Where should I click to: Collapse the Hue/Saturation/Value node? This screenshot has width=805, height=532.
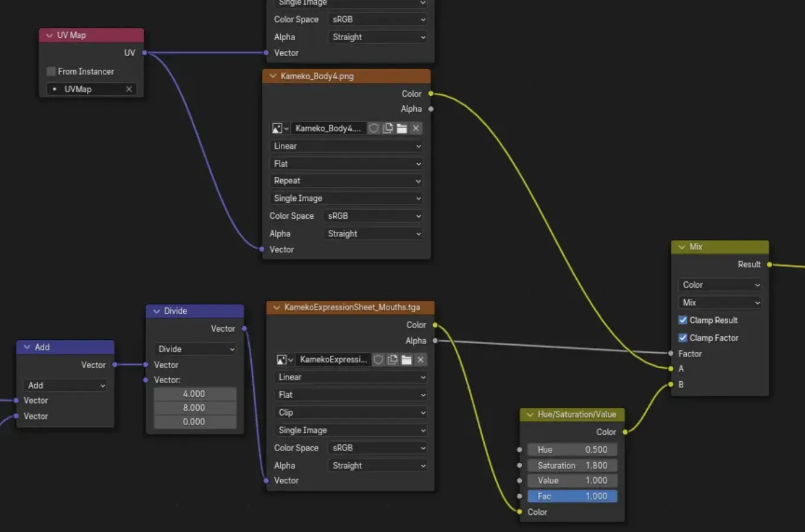(530, 414)
